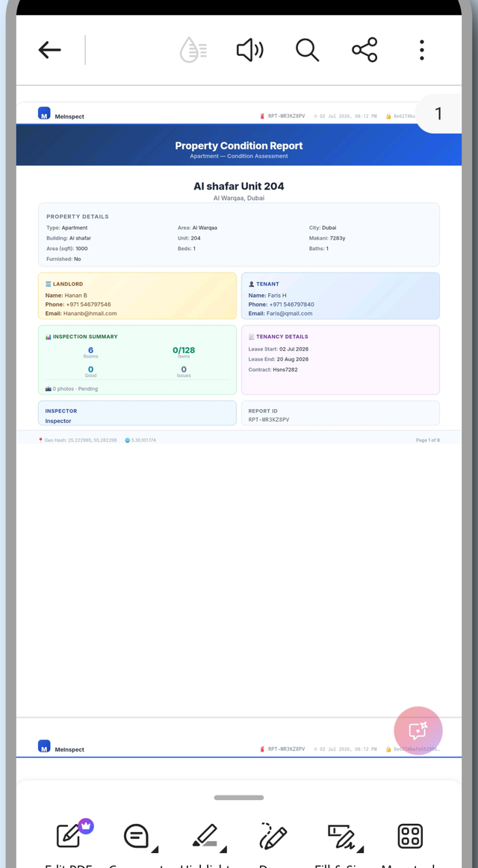Click the heading Al shafar Unit 204
The image size is (478, 868).
pos(239,186)
